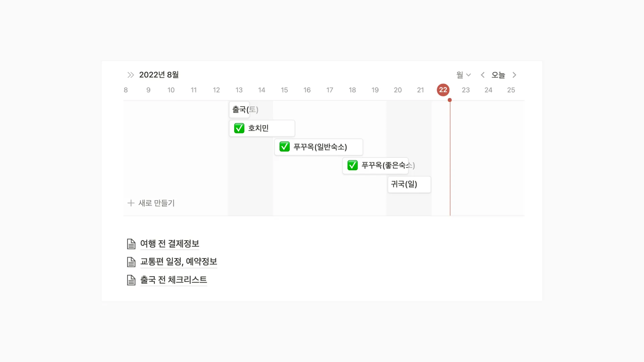Open the 여행 전 결제정보 page link
This screenshot has height=362, width=644.
[169, 244]
